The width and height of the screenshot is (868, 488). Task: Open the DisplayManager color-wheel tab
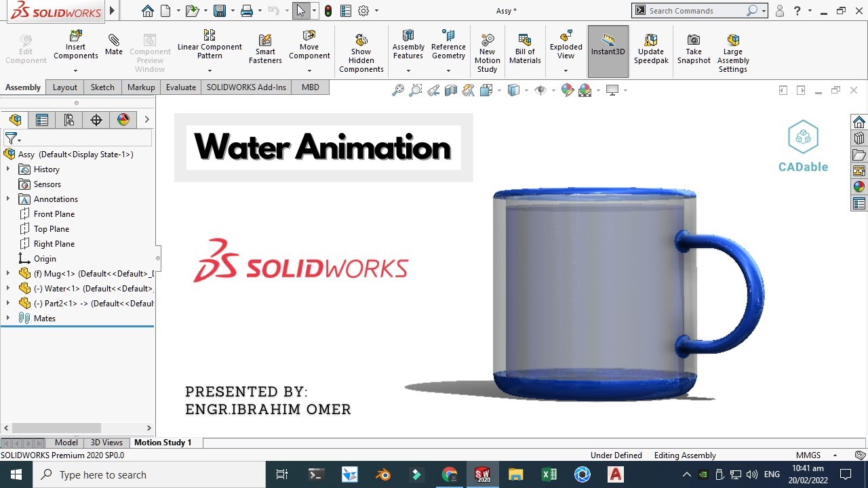(x=123, y=120)
